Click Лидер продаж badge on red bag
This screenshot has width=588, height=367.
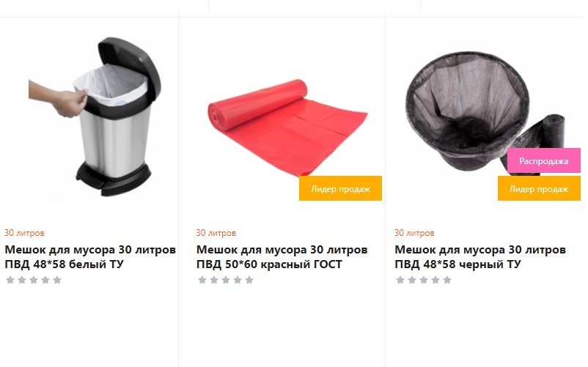click(340, 188)
